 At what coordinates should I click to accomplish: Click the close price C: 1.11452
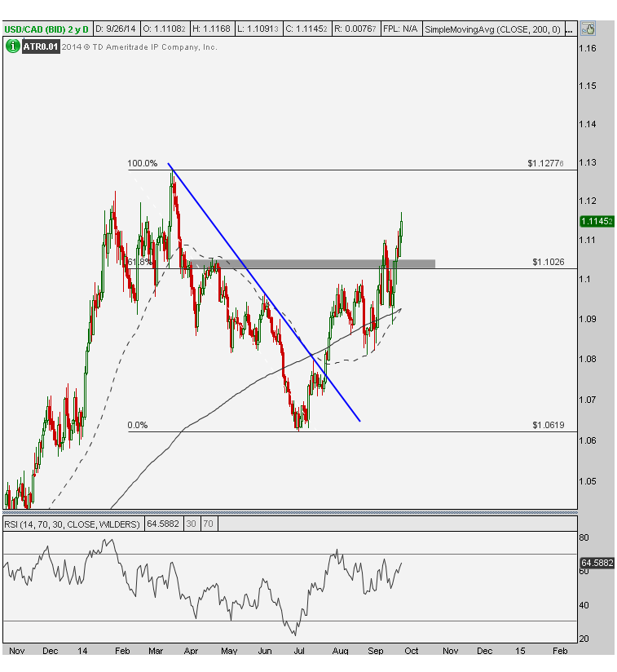[306, 29]
